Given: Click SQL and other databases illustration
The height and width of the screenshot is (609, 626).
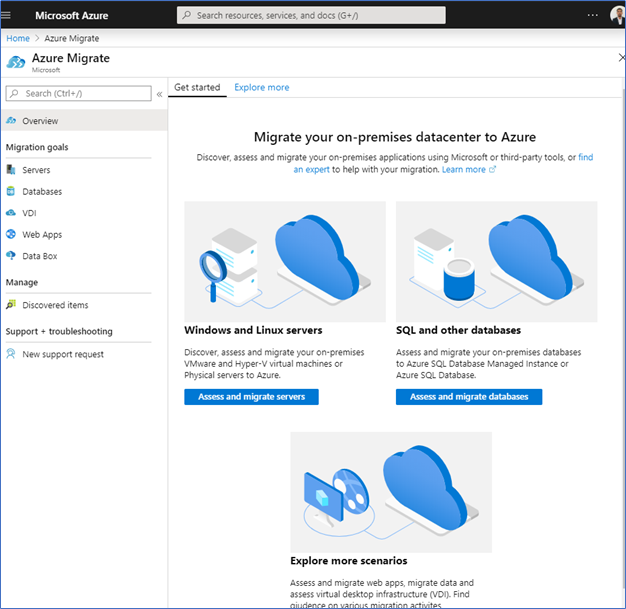Looking at the screenshot, I should tap(497, 262).
